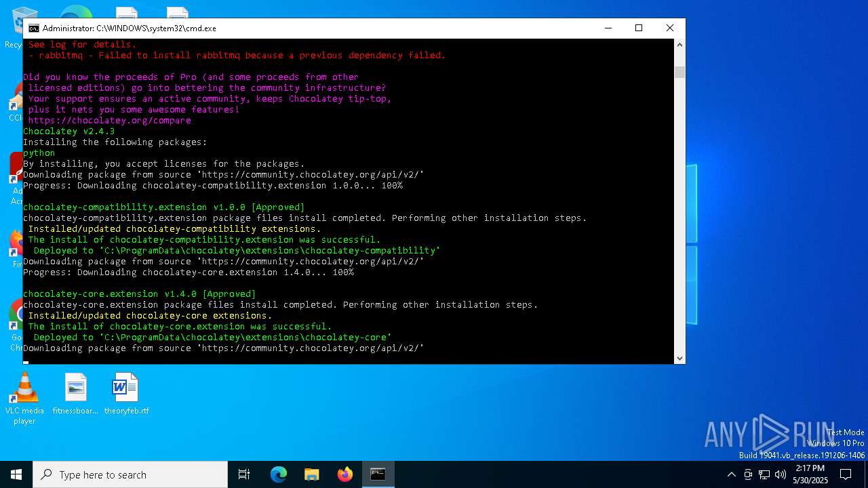
Task: Click the console scroll up arrow
Action: [x=679, y=44]
